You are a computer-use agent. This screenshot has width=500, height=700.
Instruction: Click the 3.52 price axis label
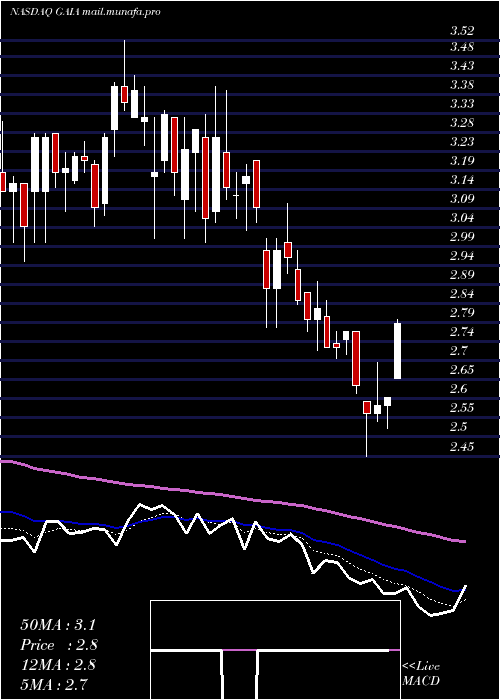click(462, 31)
